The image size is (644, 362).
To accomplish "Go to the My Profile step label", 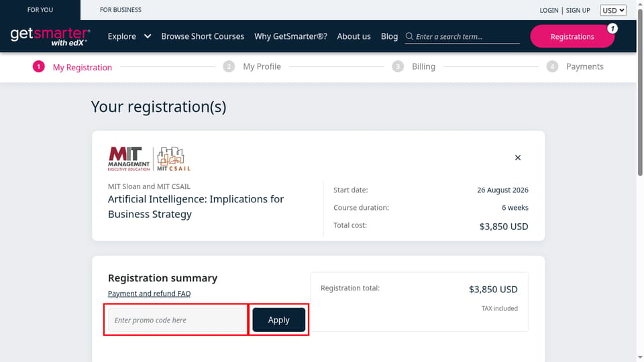I will pos(262,66).
